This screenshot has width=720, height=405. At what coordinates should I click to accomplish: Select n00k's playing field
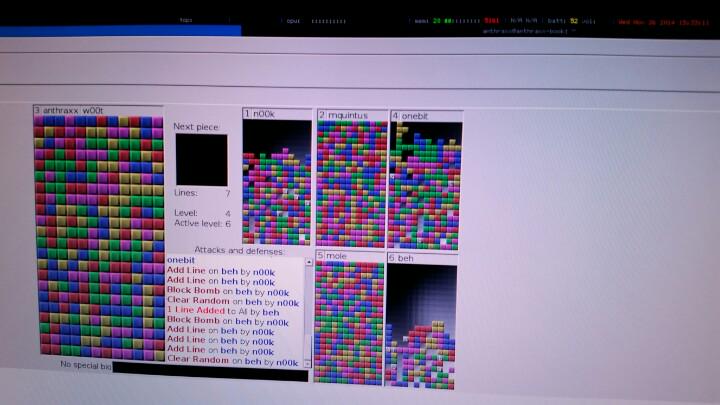click(277, 182)
